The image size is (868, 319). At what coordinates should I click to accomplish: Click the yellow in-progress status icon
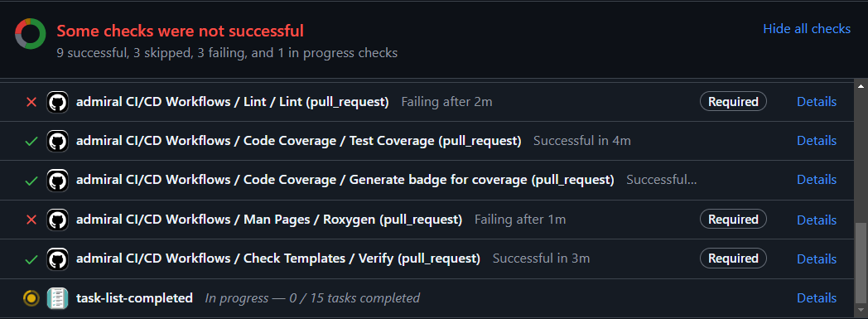click(31, 298)
